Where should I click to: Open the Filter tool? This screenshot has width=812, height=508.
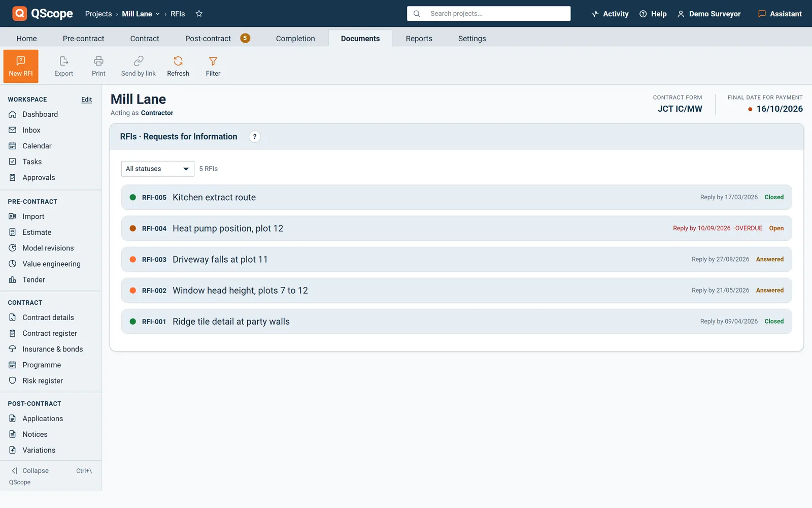click(213, 66)
